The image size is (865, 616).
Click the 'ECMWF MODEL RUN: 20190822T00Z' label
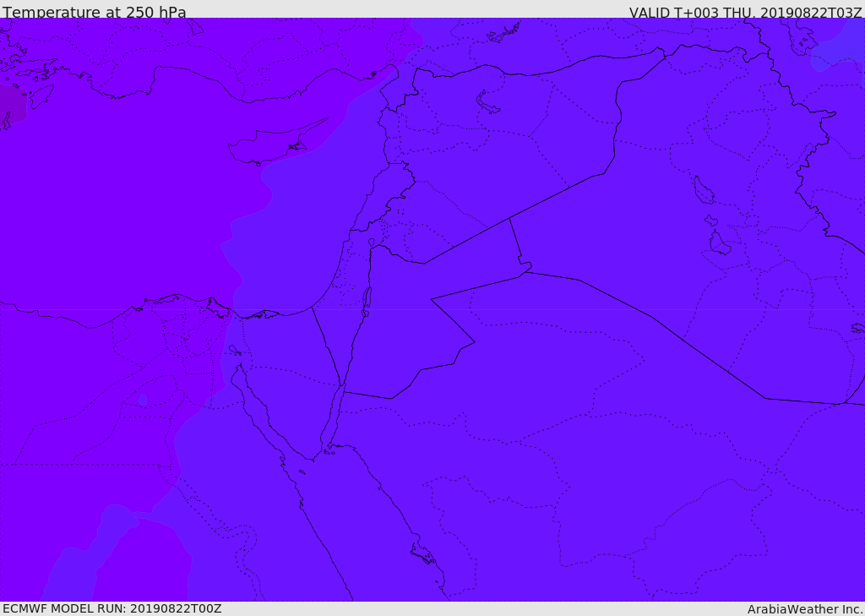click(x=112, y=608)
